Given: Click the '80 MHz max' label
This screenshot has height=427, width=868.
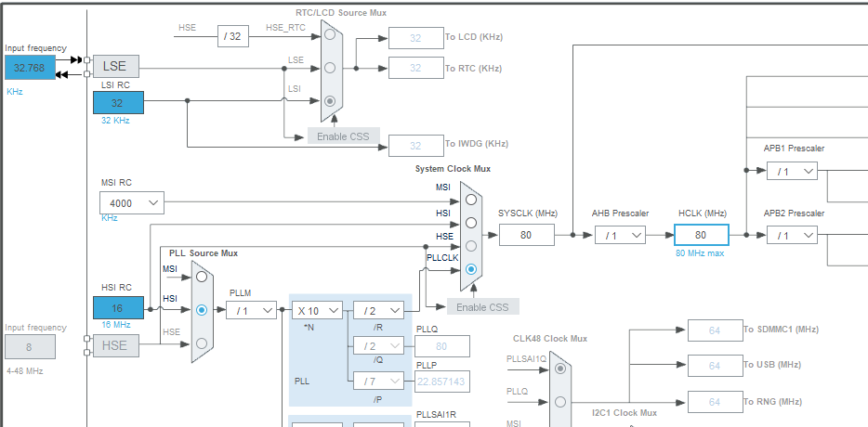Looking at the screenshot, I should [700, 253].
